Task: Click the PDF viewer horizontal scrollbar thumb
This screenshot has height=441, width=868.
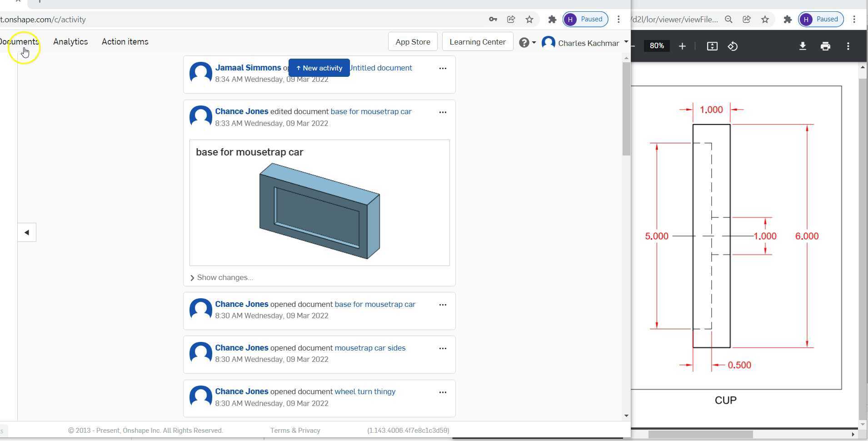Action: point(700,435)
